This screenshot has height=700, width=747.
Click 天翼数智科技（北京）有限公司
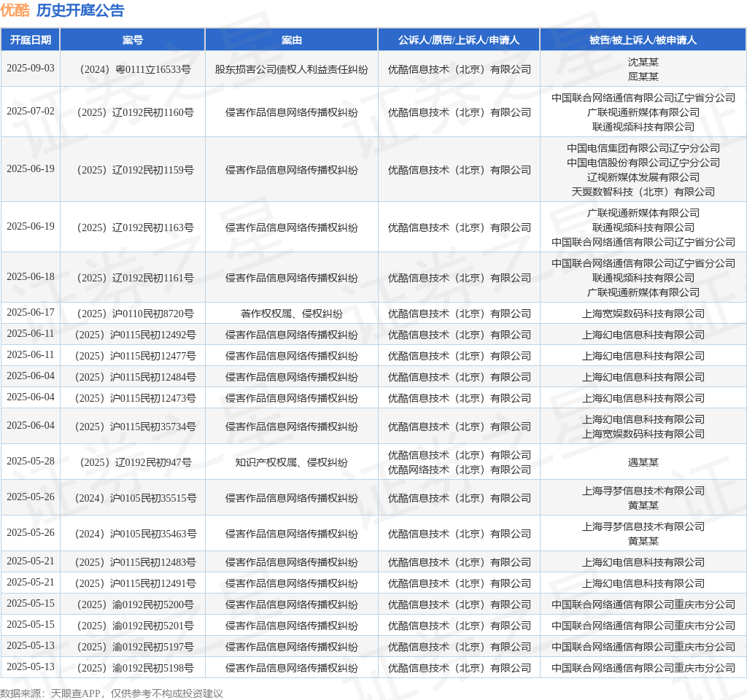pos(643,192)
